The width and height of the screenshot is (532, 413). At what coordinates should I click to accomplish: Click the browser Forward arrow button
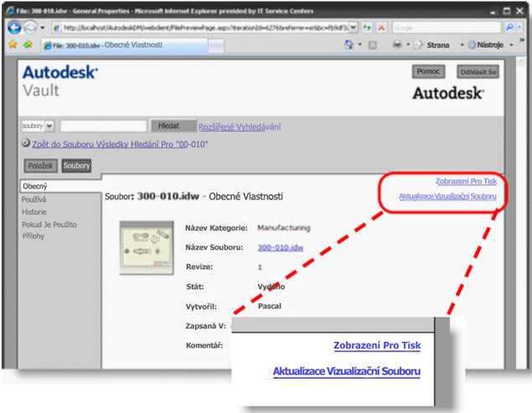[30, 28]
